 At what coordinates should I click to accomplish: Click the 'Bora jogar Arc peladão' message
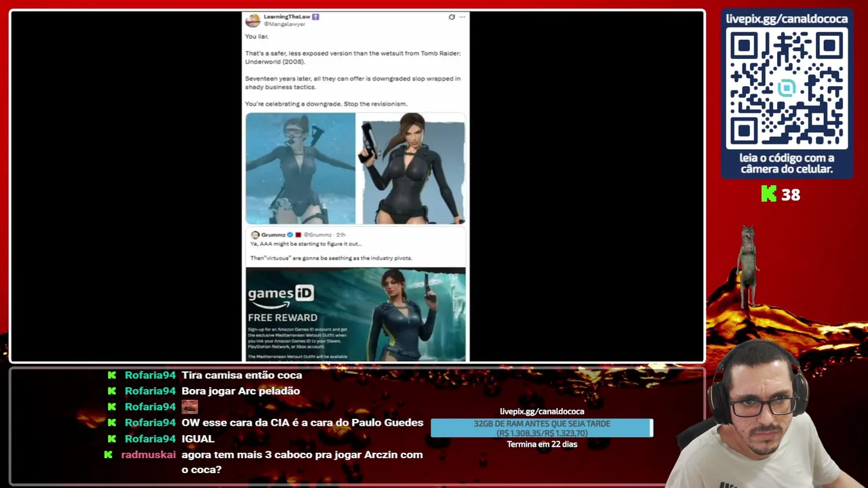click(241, 391)
